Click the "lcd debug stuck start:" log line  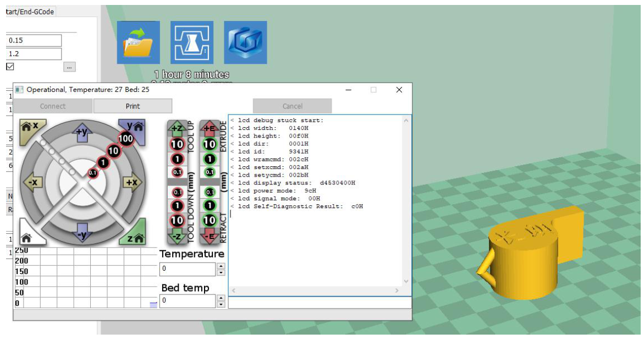(x=277, y=121)
